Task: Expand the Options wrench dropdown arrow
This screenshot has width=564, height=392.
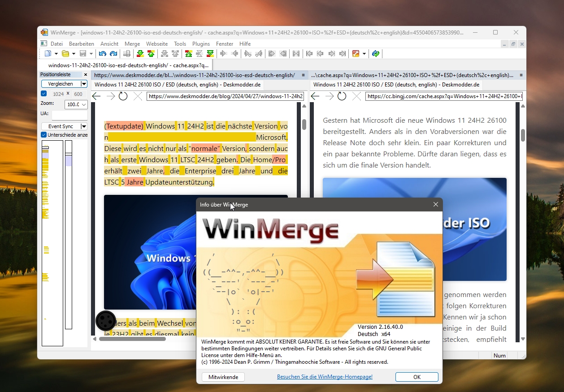Action: [x=364, y=54]
